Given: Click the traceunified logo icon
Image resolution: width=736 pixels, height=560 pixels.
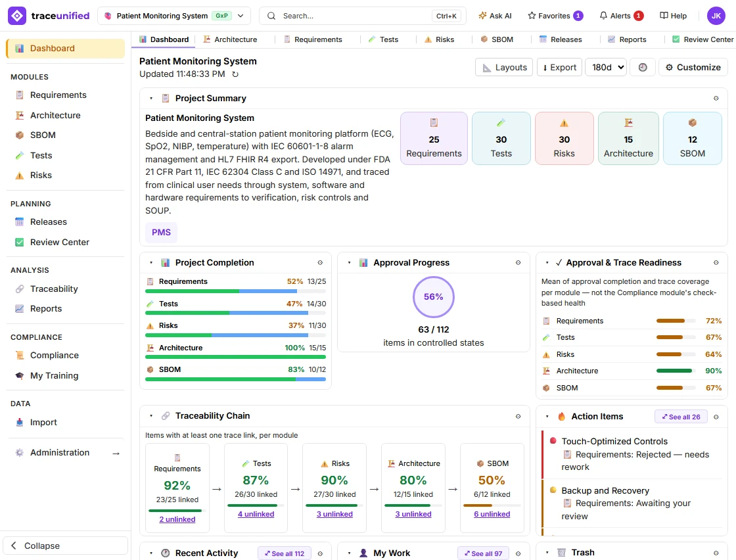Looking at the screenshot, I should coord(17,16).
